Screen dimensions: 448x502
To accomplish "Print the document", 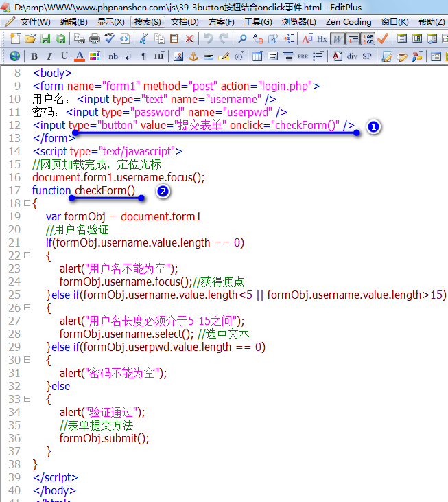I will pyautogui.click(x=94, y=38).
